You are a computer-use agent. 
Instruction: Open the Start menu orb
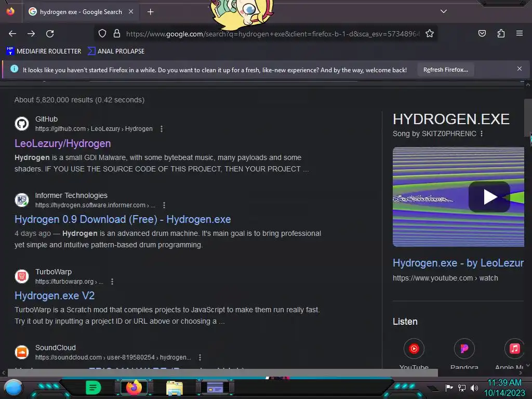pyautogui.click(x=14, y=388)
